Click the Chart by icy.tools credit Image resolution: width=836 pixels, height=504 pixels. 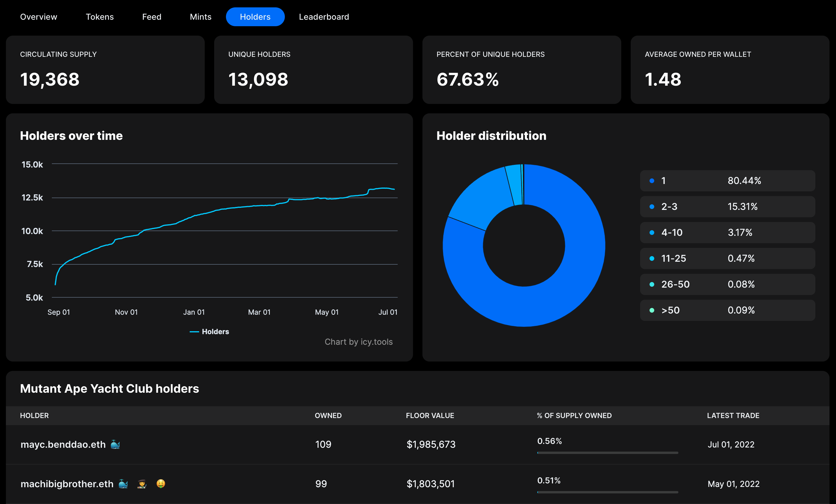(x=358, y=342)
